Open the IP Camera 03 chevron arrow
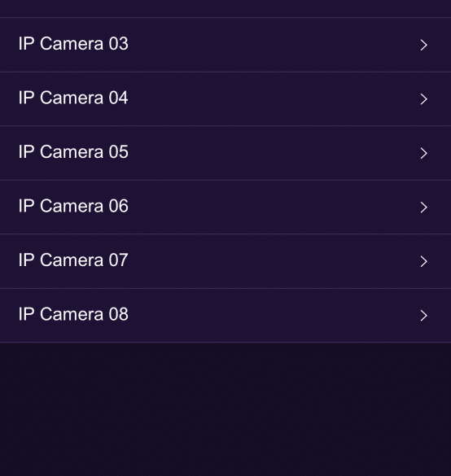The height and width of the screenshot is (476, 451). point(423,45)
